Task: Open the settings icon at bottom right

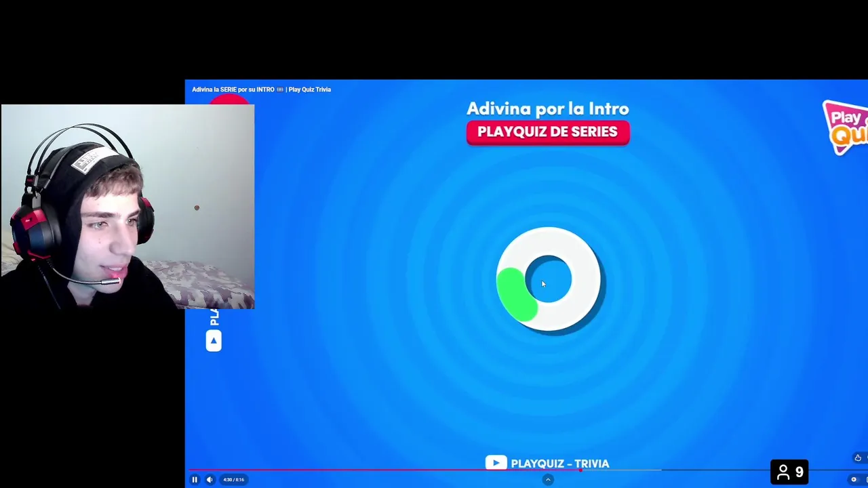Action: click(854, 480)
